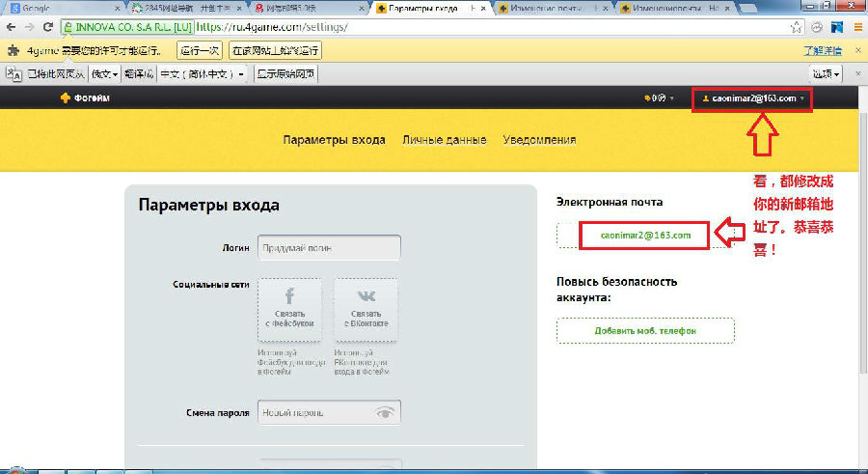This screenshot has height=474, width=868.
Task: Open the account email dropdown in the header
Action: point(752,98)
